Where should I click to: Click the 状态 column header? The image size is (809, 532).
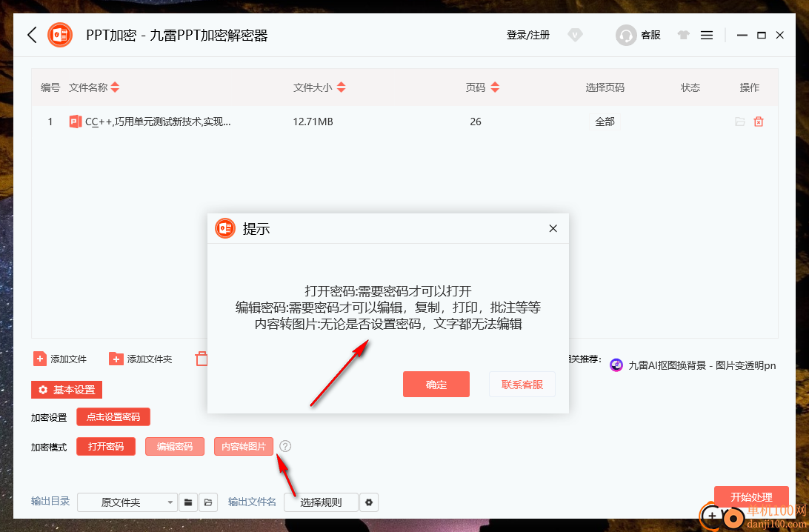pyautogui.click(x=690, y=87)
